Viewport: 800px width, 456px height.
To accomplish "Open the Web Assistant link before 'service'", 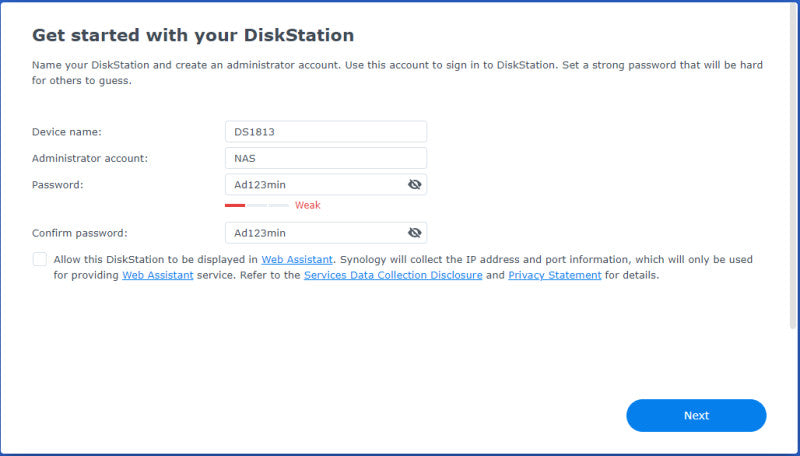I will 158,275.
